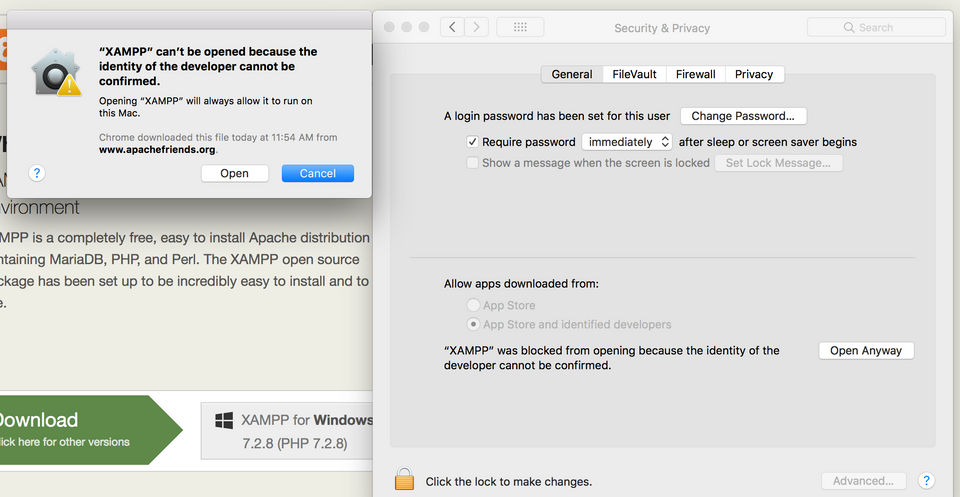960x497 pixels.
Task: Click the Windows logo beside XAMPP for Windows
Action: pos(224,420)
